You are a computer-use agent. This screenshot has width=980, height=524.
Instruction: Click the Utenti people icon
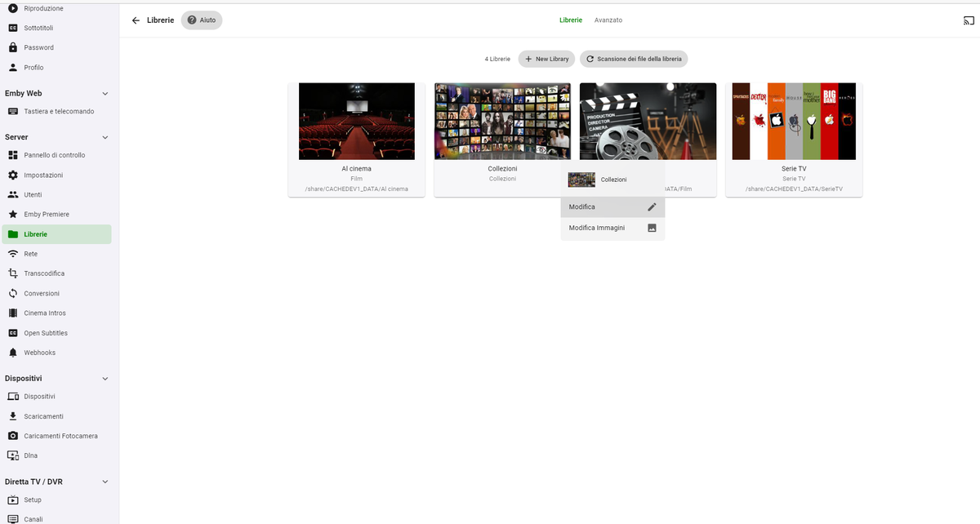pyautogui.click(x=13, y=194)
